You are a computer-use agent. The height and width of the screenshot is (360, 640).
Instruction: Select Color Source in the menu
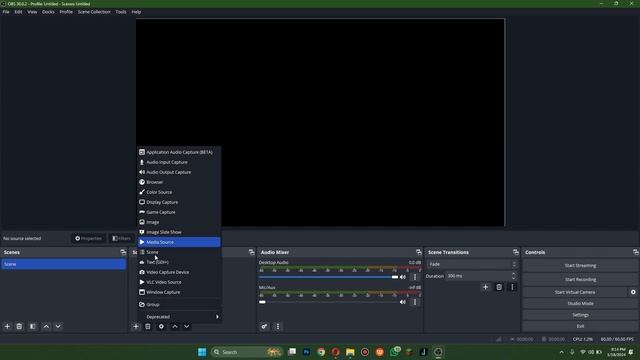click(x=180, y=192)
